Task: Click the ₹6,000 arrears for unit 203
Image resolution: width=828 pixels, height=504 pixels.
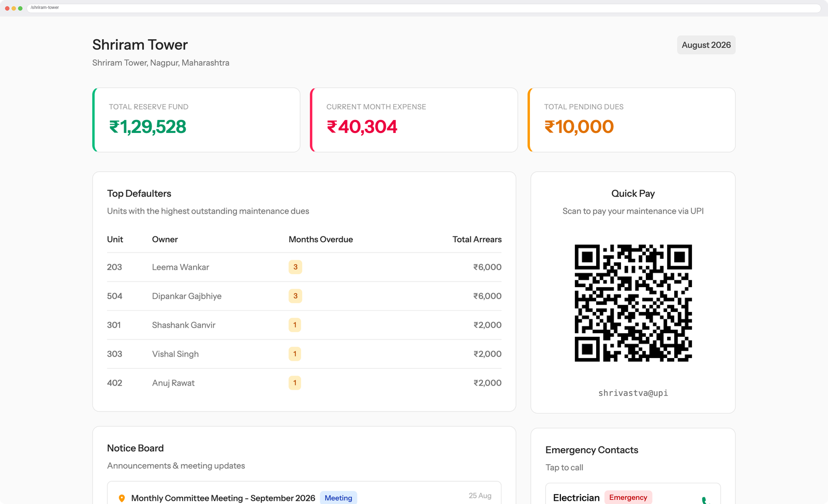Action: (487, 267)
